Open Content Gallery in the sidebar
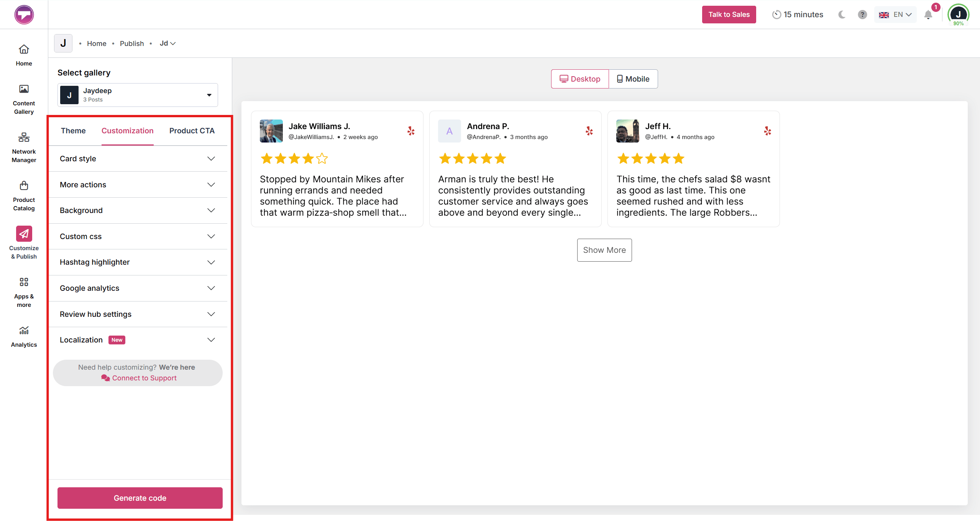This screenshot has height=521, width=980. tap(24, 100)
